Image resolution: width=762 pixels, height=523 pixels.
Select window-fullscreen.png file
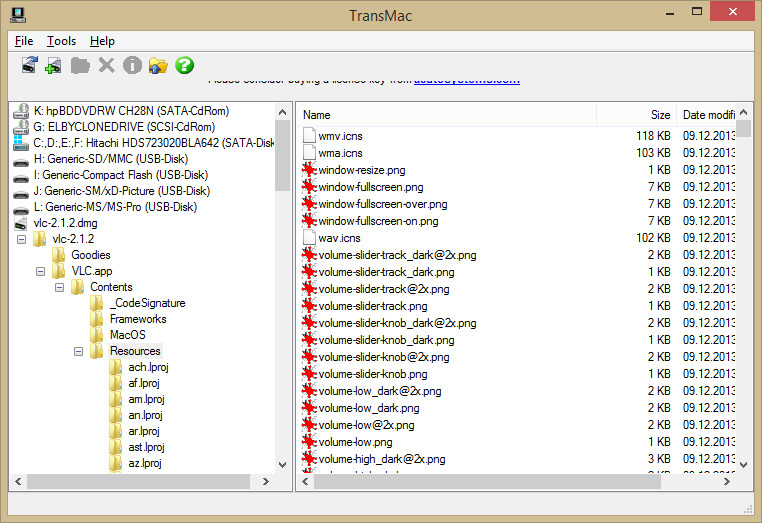[371, 187]
